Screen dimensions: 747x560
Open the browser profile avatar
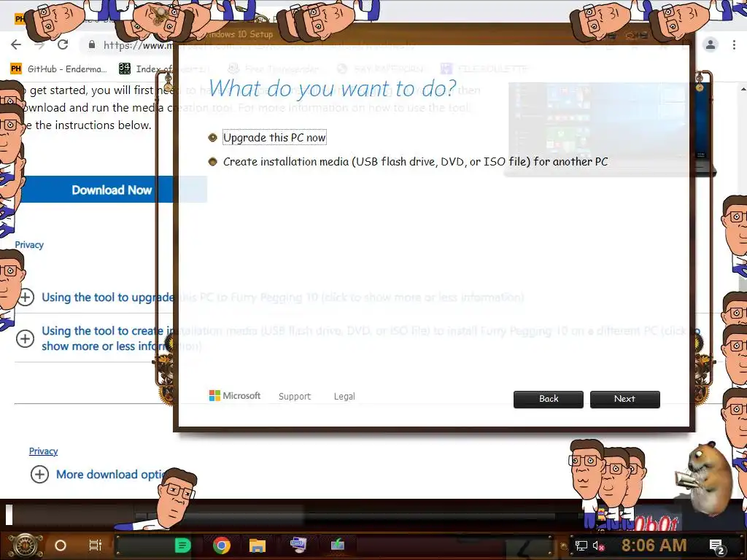click(711, 44)
